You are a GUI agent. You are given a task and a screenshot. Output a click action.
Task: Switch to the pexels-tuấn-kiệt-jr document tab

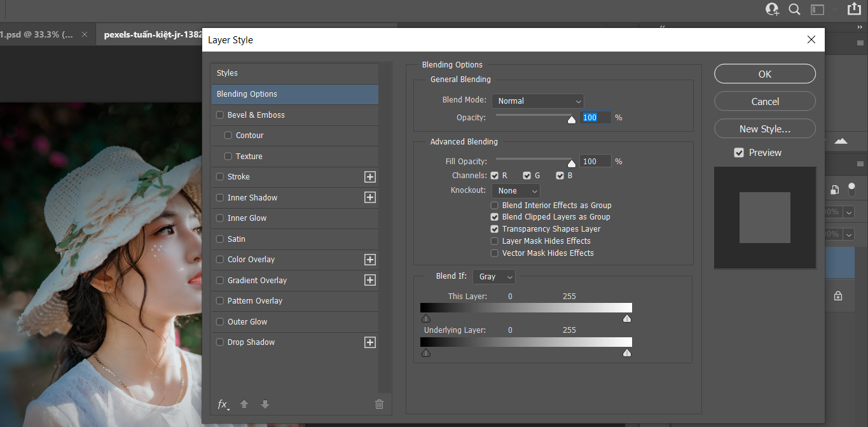pos(153,34)
